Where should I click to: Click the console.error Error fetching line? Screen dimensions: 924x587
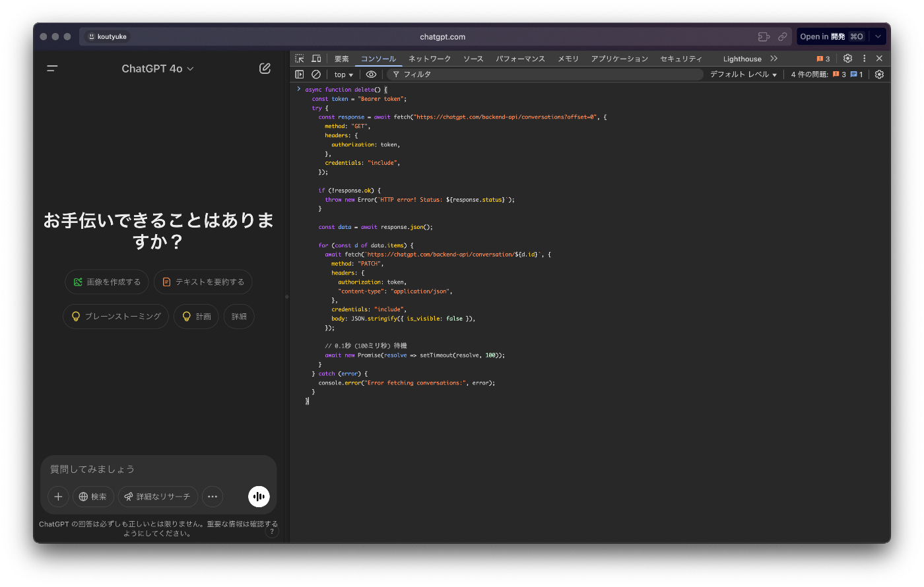click(407, 383)
